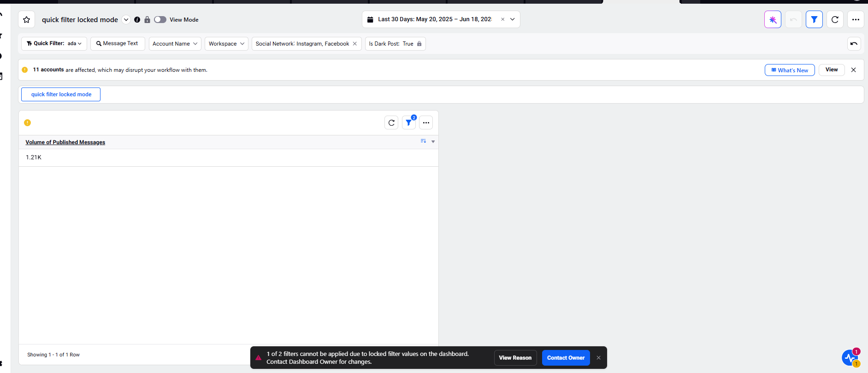Image resolution: width=868 pixels, height=373 pixels.
Task: Click View Reason in notification
Action: tap(515, 358)
